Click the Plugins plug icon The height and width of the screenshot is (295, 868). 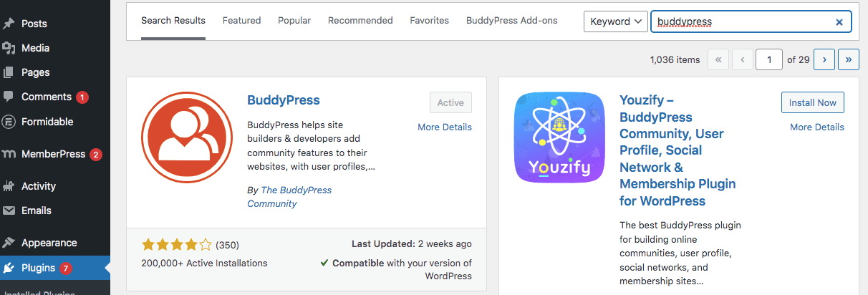(9, 269)
